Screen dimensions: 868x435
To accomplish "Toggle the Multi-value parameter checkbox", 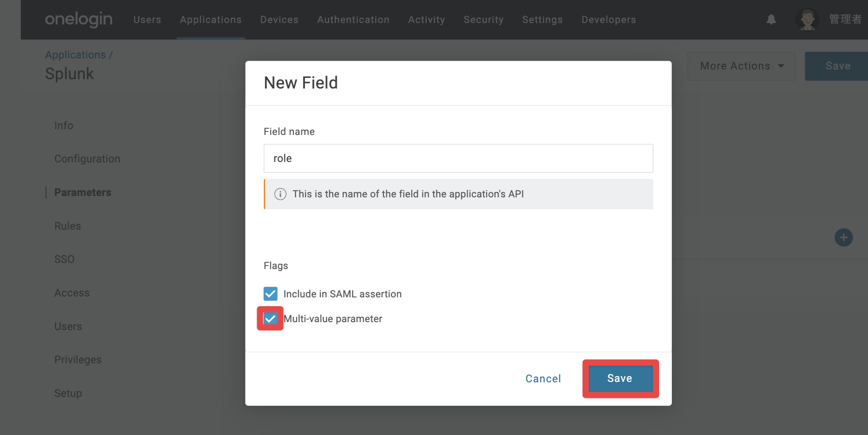I will (270, 319).
